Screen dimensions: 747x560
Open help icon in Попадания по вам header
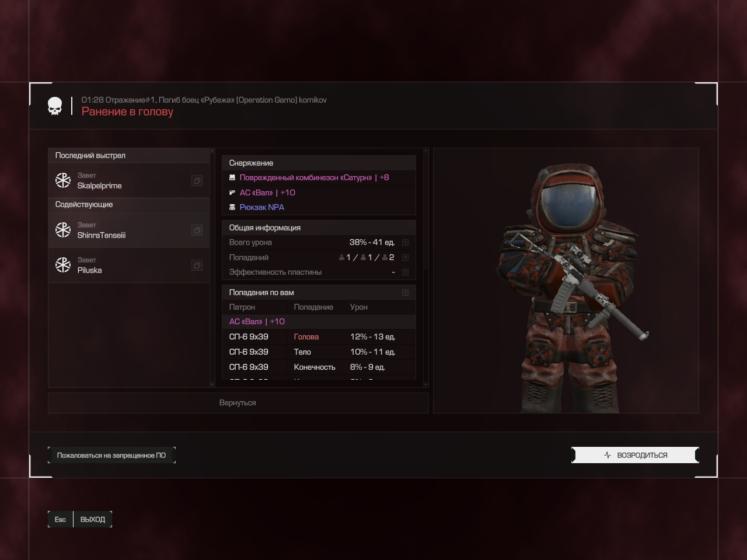pyautogui.click(x=405, y=292)
